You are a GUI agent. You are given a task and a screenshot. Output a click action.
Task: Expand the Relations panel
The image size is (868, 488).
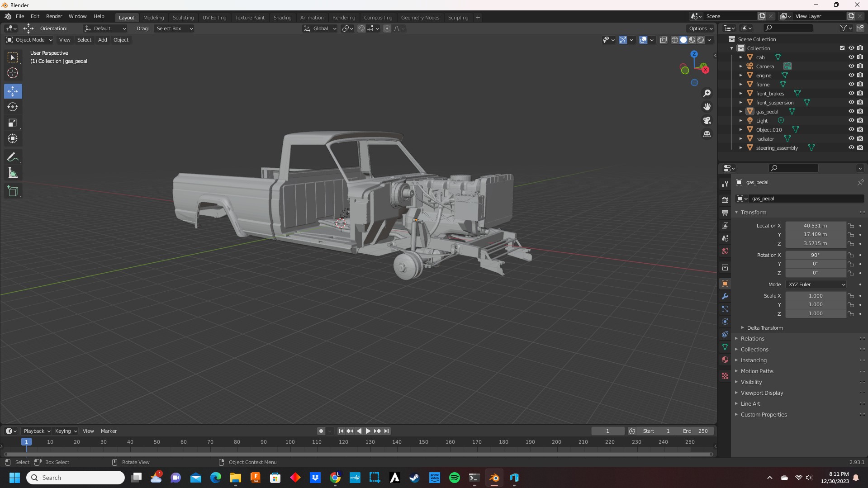click(x=752, y=339)
